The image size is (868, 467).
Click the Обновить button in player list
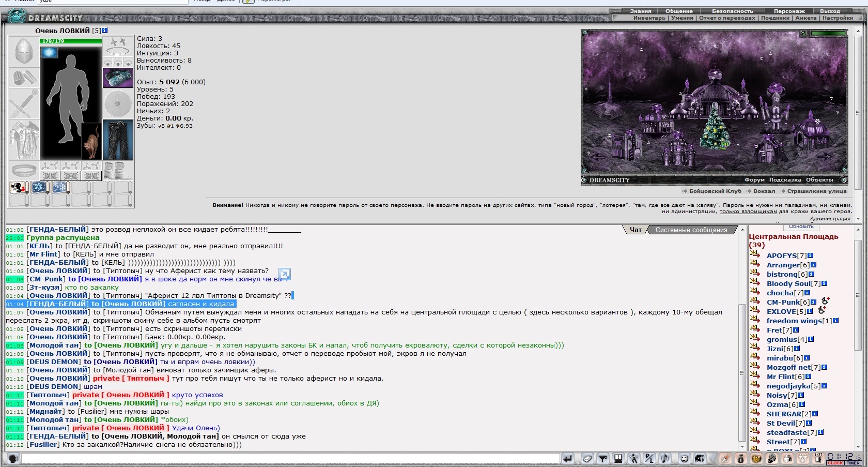801,227
